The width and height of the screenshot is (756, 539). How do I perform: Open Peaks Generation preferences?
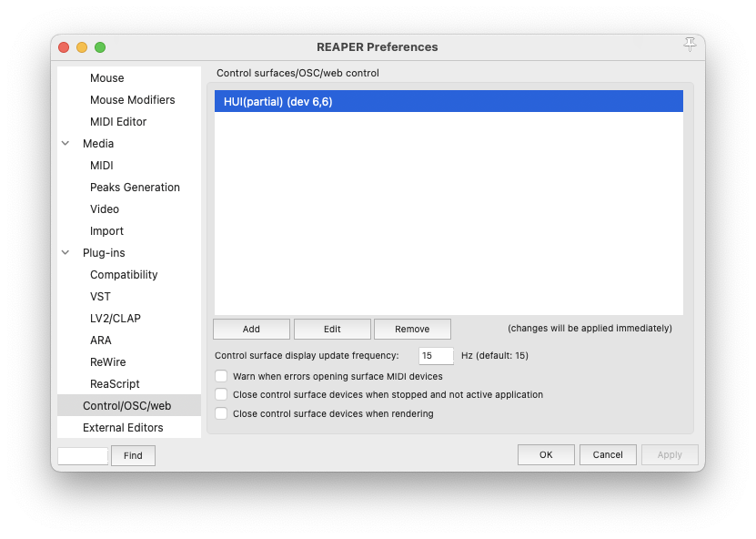coord(135,188)
